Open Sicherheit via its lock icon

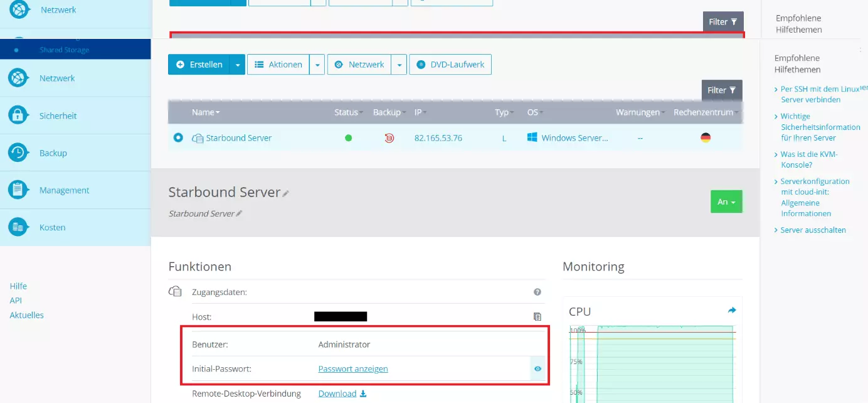[18, 116]
